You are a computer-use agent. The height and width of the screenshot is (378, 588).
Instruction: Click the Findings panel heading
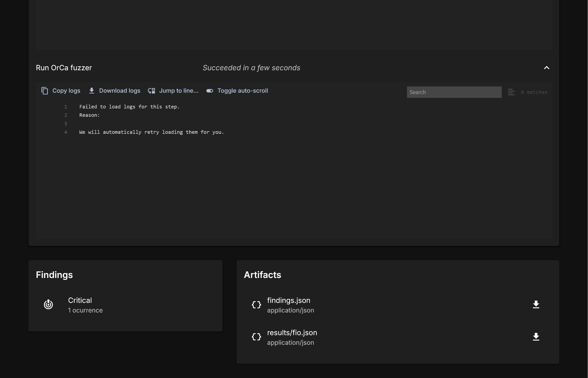click(x=54, y=275)
